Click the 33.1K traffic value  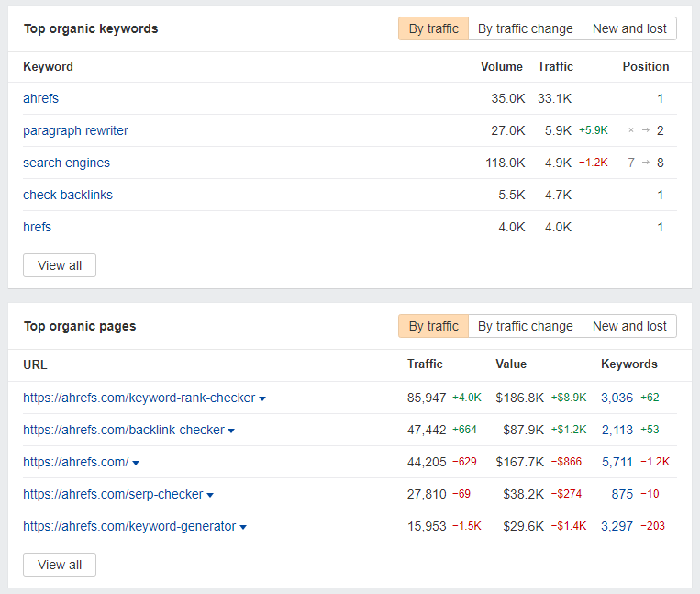(x=554, y=98)
